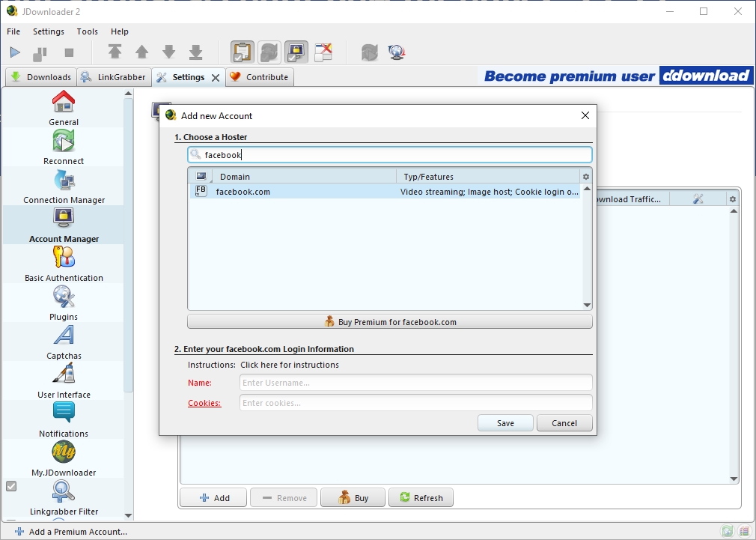756x540 pixels.
Task: Open Captchas settings in sidebar
Action: point(64,342)
